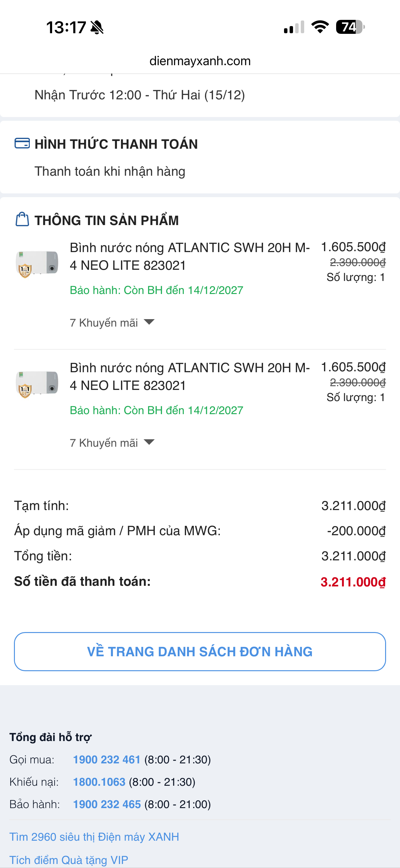Tap the payment method card icon
Screen dimensions: 400x868
(x=22, y=143)
